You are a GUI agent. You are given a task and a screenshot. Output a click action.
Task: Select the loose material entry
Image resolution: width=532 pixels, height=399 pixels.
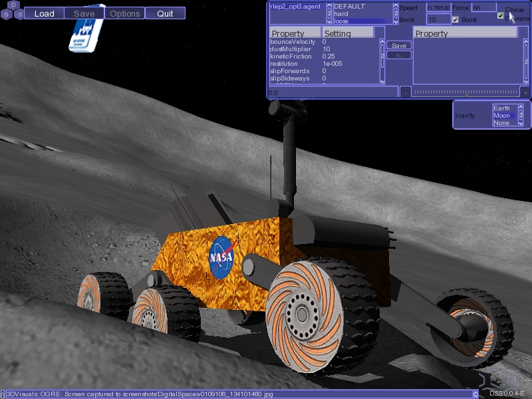362,21
